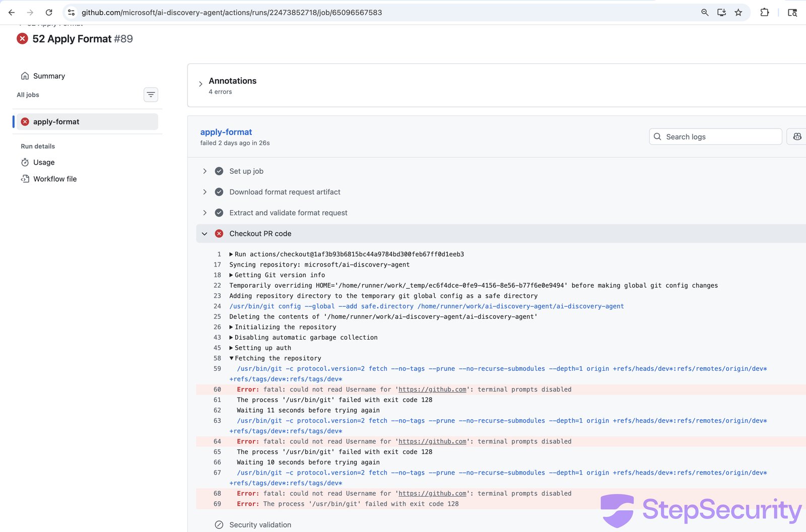Expand Download format request artifact step
The image size is (806, 532).
[205, 192]
